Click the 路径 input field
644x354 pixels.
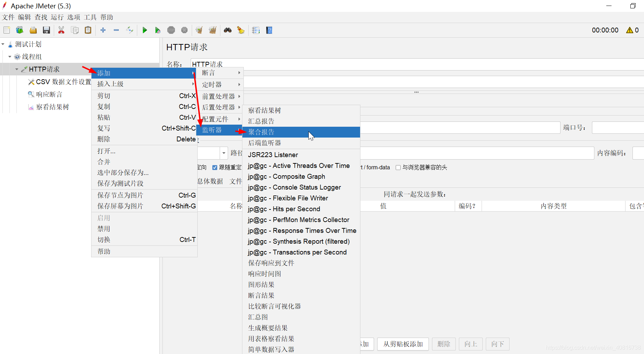click(x=477, y=153)
